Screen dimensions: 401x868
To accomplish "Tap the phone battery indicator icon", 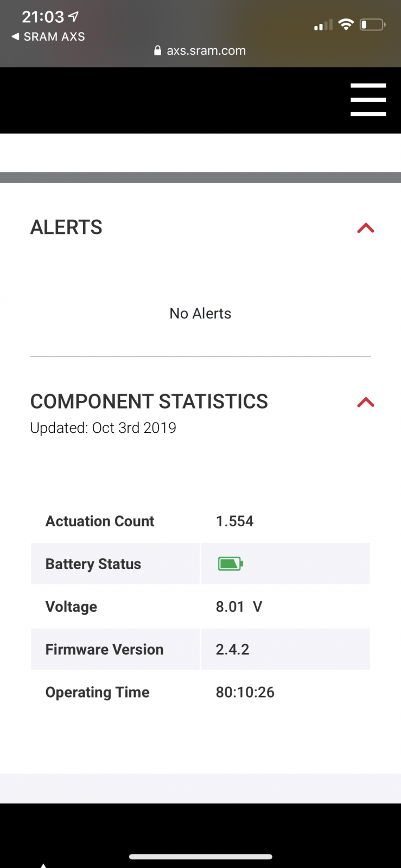I will click(372, 24).
